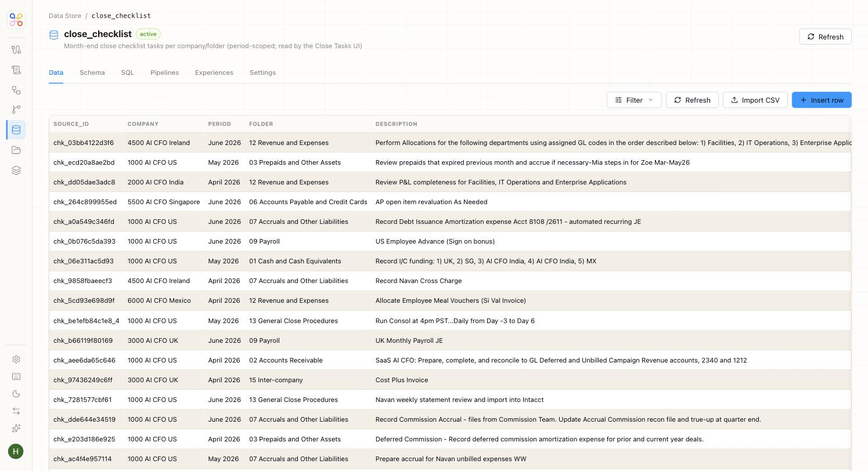Click the PERIOD column header
868x471 pixels.
click(x=219, y=124)
